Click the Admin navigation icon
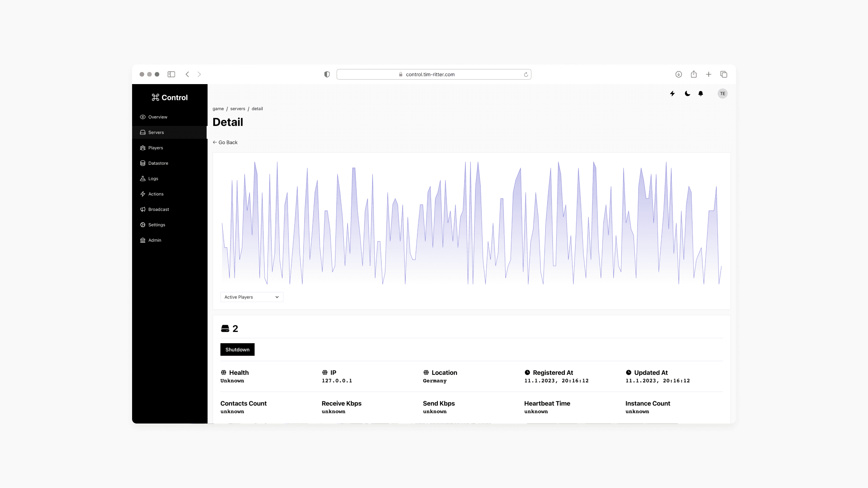The width and height of the screenshot is (868, 488). [143, 240]
